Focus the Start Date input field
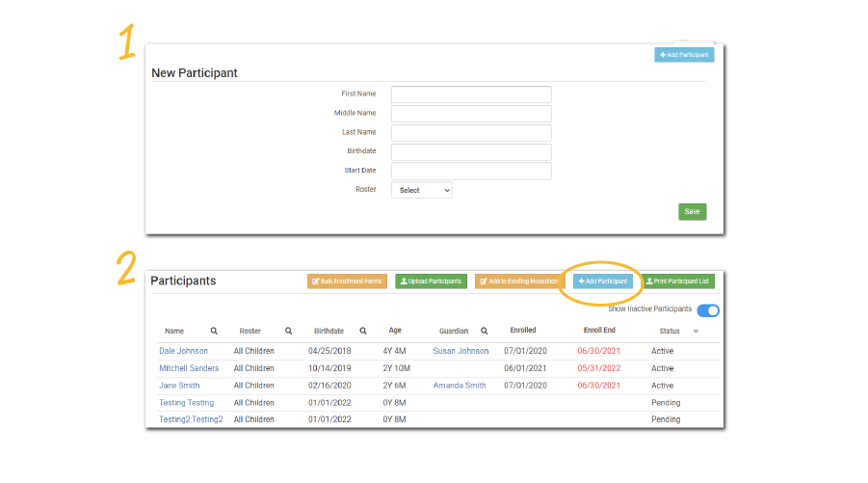This screenshot has width=868, height=483. point(471,172)
